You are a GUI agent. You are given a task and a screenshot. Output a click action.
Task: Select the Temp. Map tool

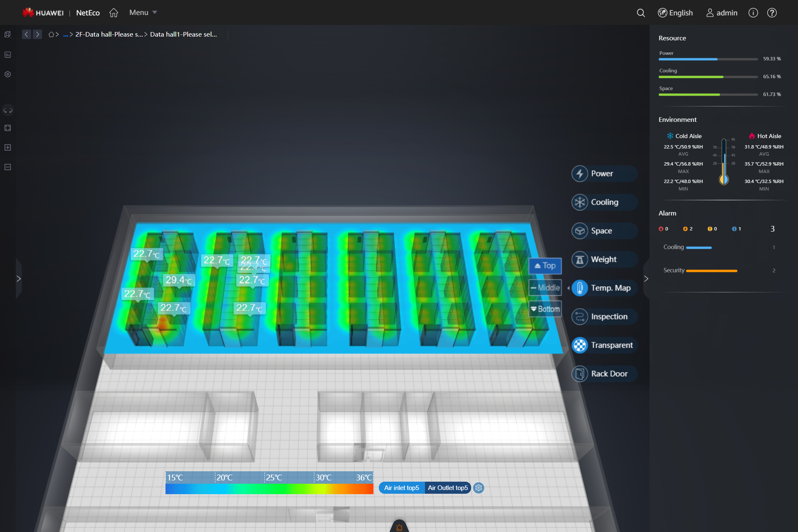pos(603,287)
